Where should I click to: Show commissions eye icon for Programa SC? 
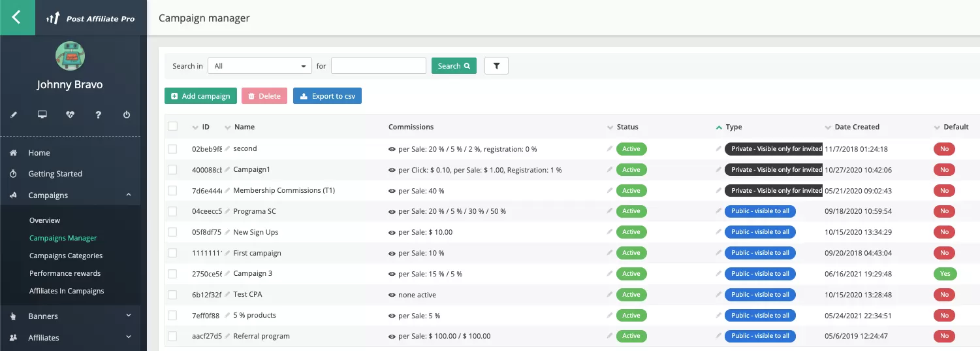[392, 212]
